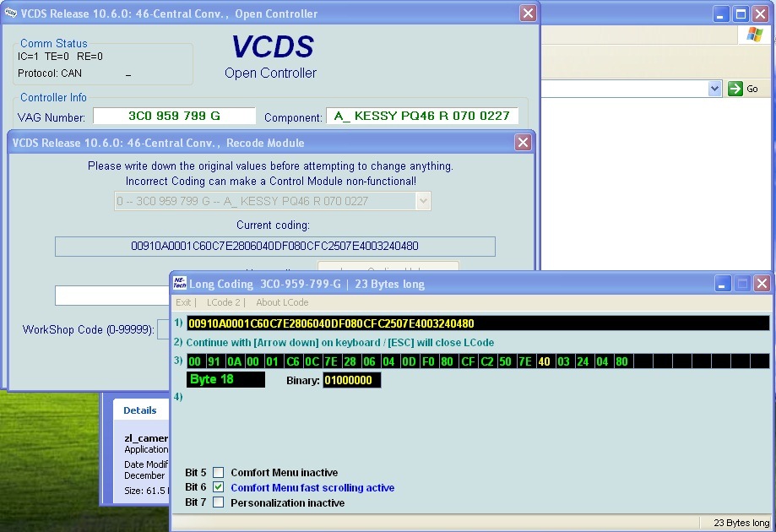Click the Binary value field 01000000
Viewport: 776px width, 532px height.
pos(352,380)
